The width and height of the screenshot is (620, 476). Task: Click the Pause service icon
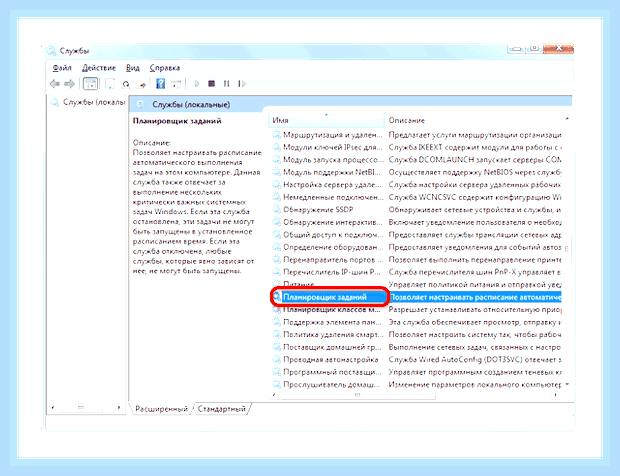(226, 84)
